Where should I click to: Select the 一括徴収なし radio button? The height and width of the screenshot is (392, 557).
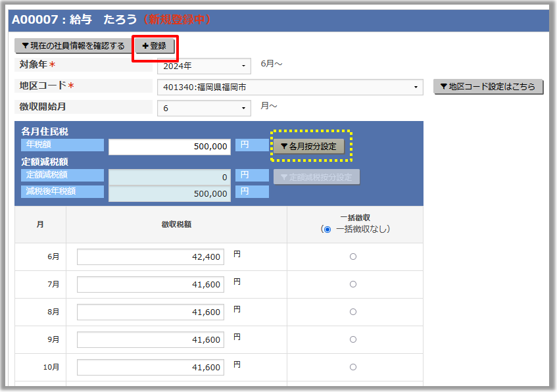pos(326,230)
